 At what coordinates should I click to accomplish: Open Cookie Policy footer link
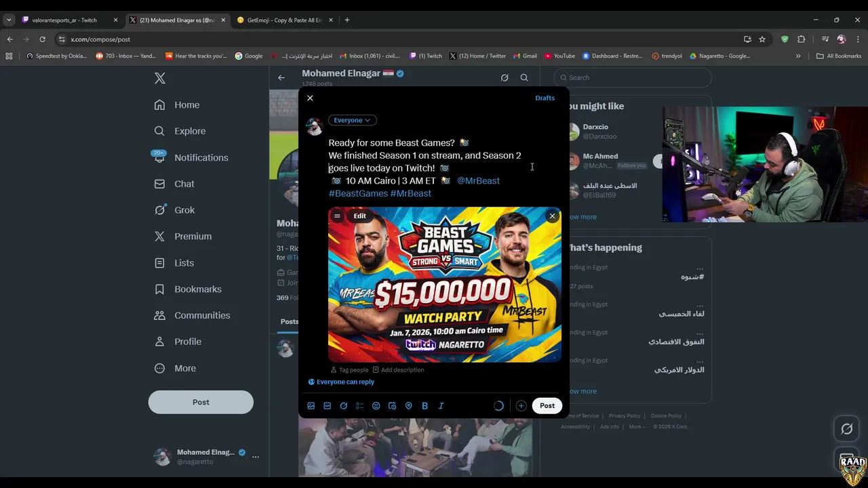point(666,416)
